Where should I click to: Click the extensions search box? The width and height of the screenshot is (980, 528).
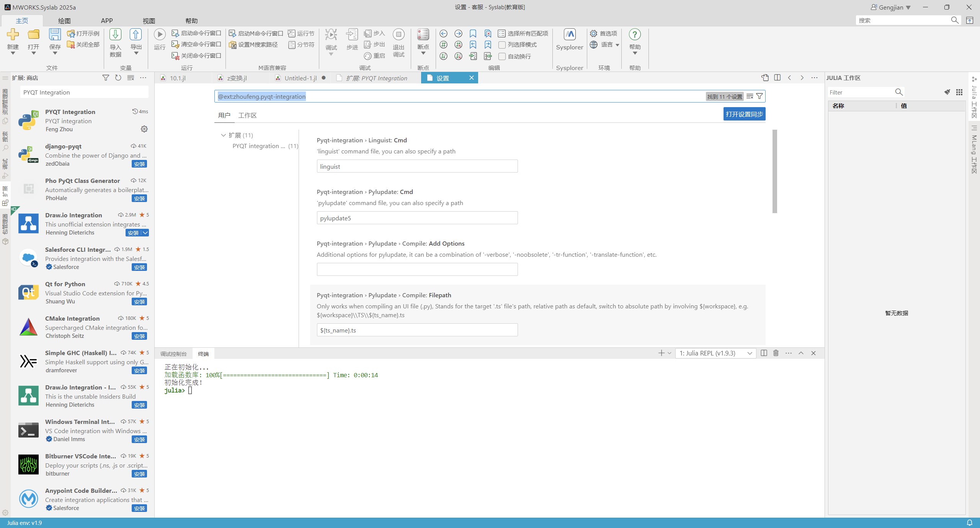[84, 92]
